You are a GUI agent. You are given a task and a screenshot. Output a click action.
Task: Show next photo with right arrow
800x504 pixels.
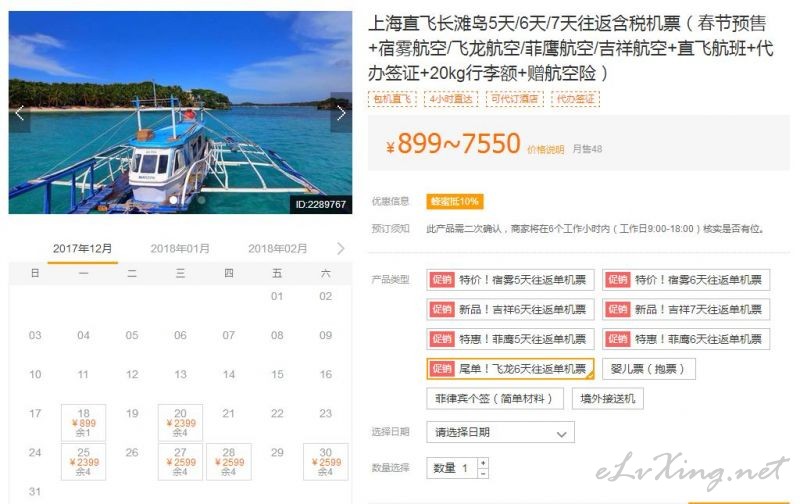(341, 113)
